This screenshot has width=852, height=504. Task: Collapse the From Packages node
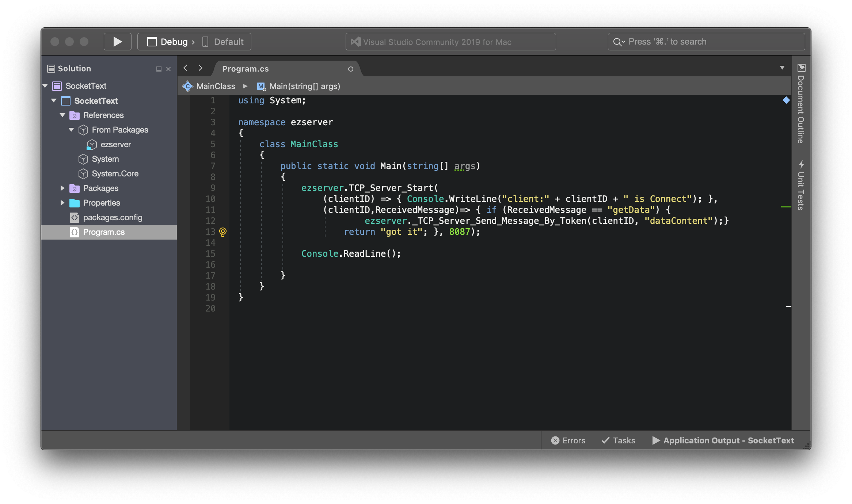point(72,130)
